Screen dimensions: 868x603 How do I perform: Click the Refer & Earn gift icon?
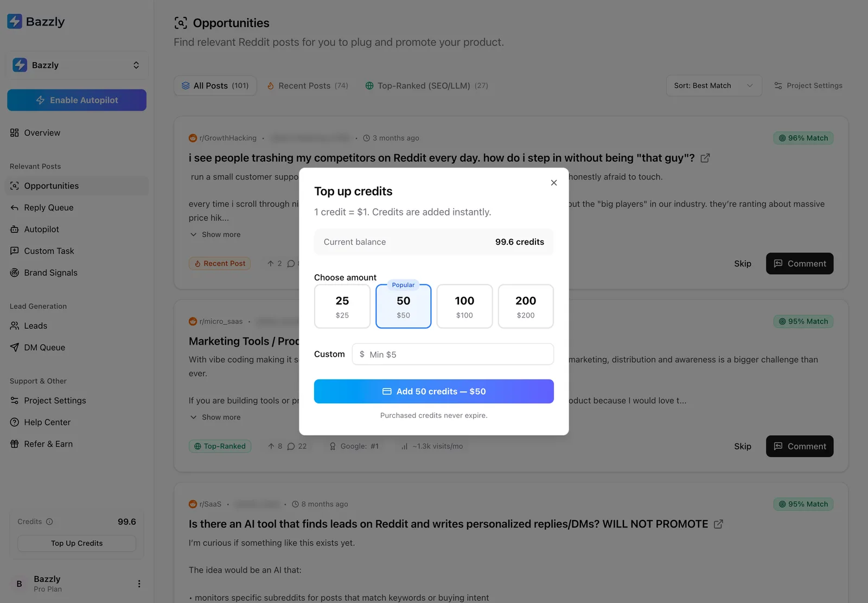15,445
